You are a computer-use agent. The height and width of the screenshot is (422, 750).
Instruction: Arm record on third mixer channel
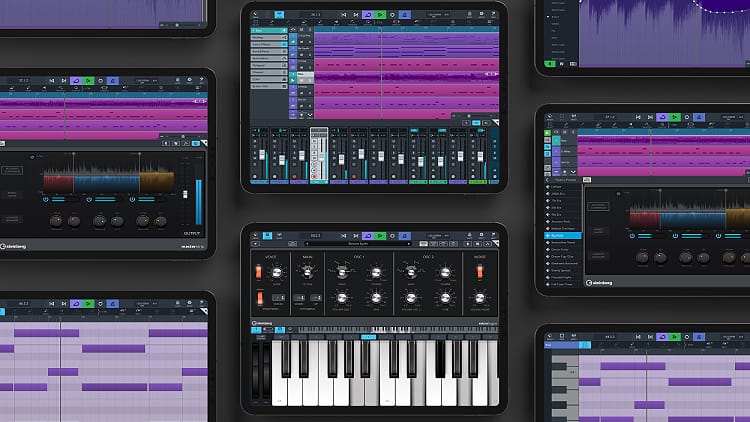(x=294, y=176)
